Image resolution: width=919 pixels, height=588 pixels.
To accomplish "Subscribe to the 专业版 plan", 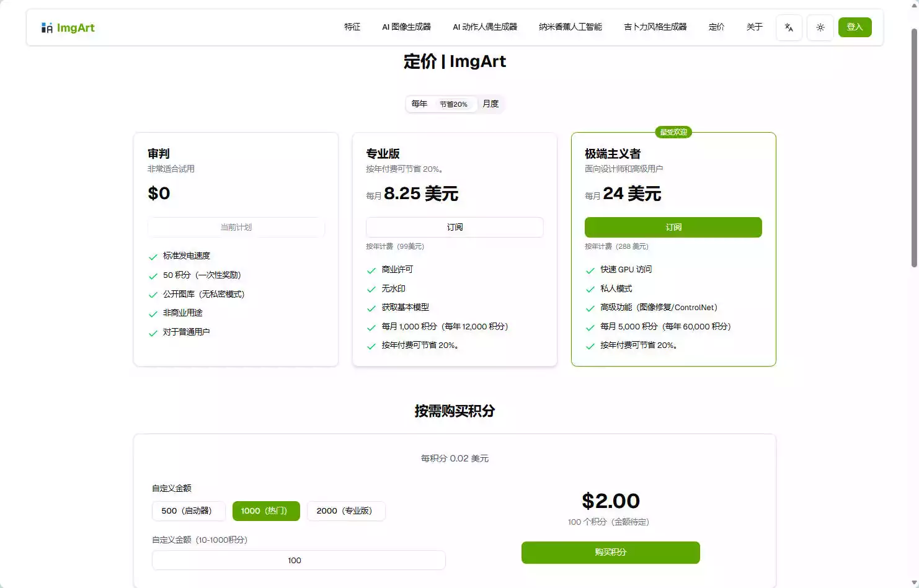I will pos(455,227).
